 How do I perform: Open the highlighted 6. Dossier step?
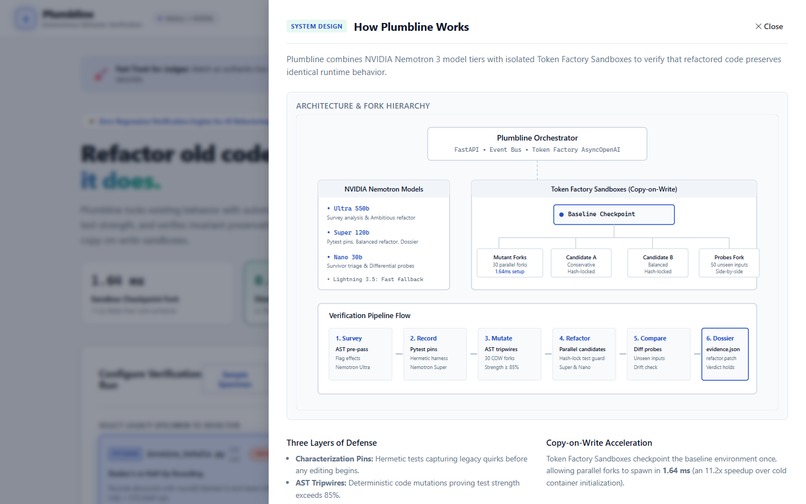[725, 354]
